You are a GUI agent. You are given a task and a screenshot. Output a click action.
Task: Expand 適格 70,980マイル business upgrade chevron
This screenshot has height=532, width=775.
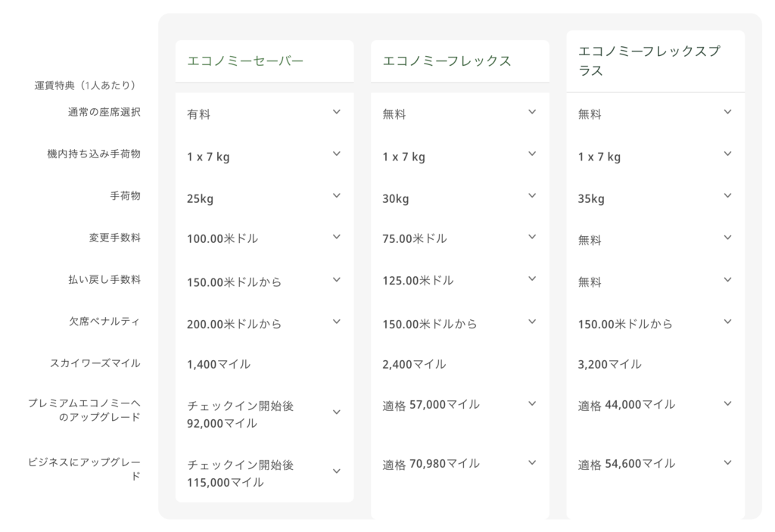click(x=532, y=463)
